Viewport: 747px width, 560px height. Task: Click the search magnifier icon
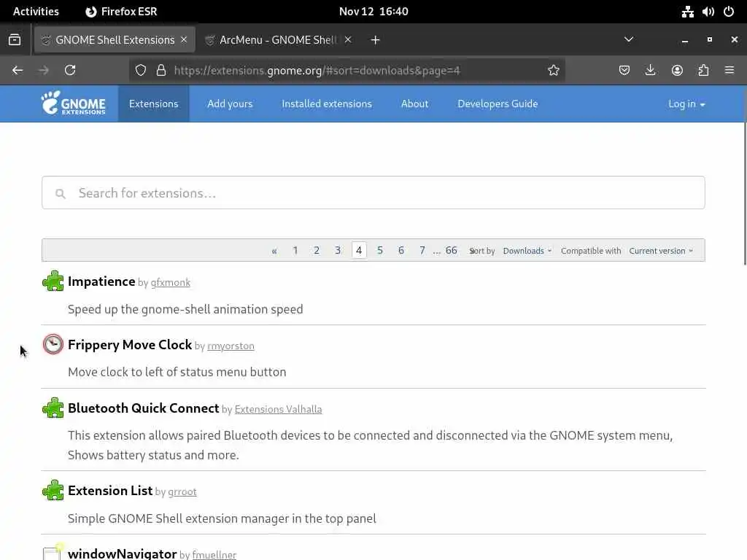click(x=60, y=193)
